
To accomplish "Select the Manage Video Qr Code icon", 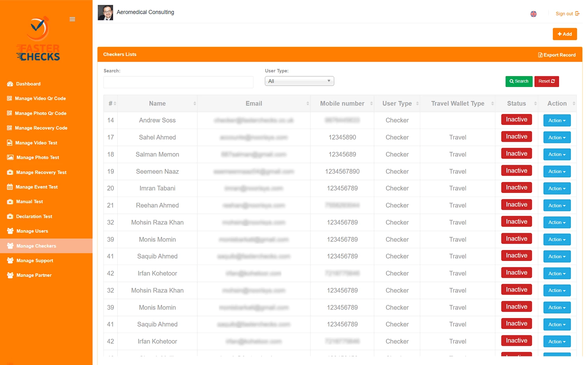I will [x=9, y=98].
